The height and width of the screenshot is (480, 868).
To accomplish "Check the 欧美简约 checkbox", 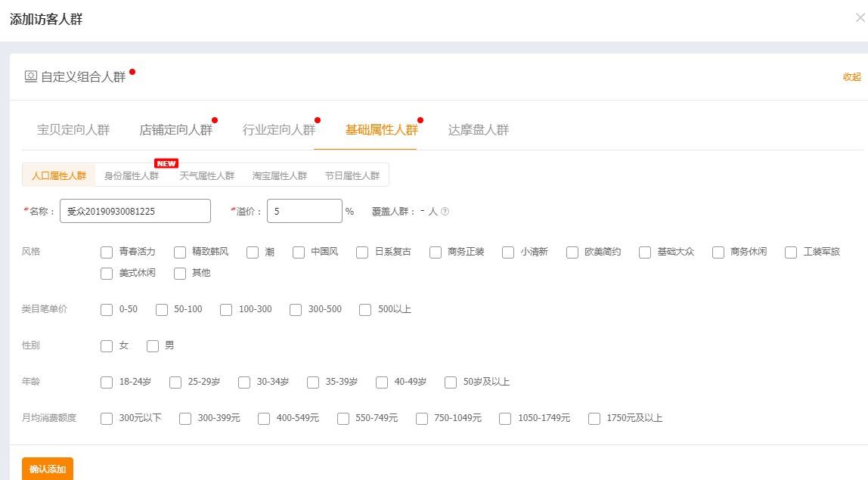I will 572,252.
